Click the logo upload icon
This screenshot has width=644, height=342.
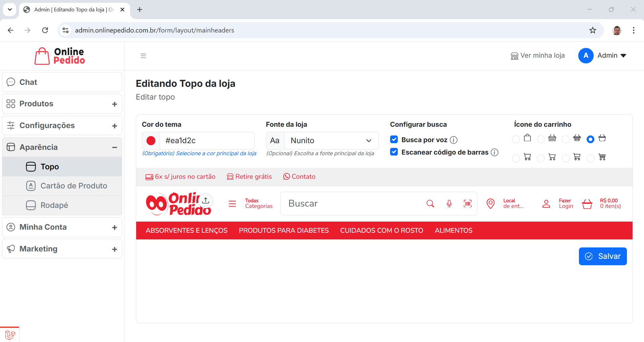[x=206, y=201]
